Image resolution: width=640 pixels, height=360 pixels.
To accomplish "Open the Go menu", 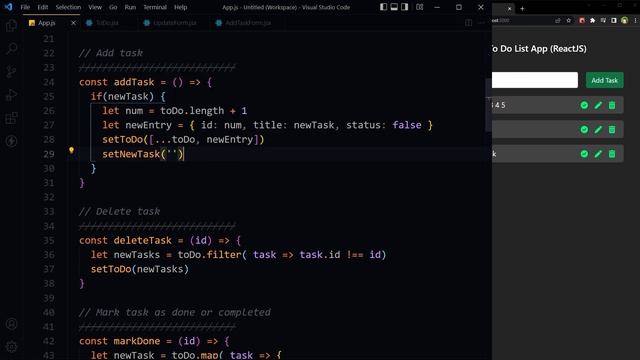I will [113, 7].
